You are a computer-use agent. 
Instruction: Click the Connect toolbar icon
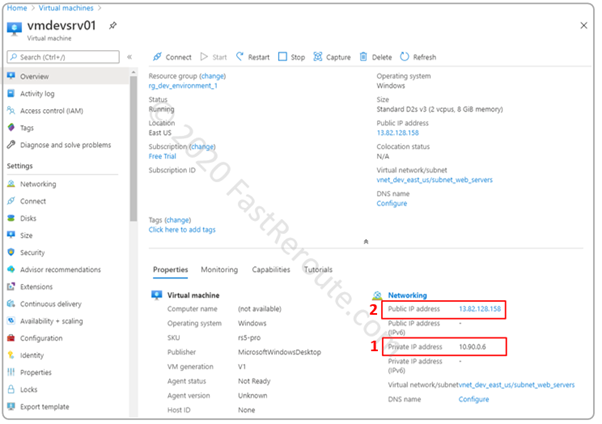pyautogui.click(x=157, y=57)
